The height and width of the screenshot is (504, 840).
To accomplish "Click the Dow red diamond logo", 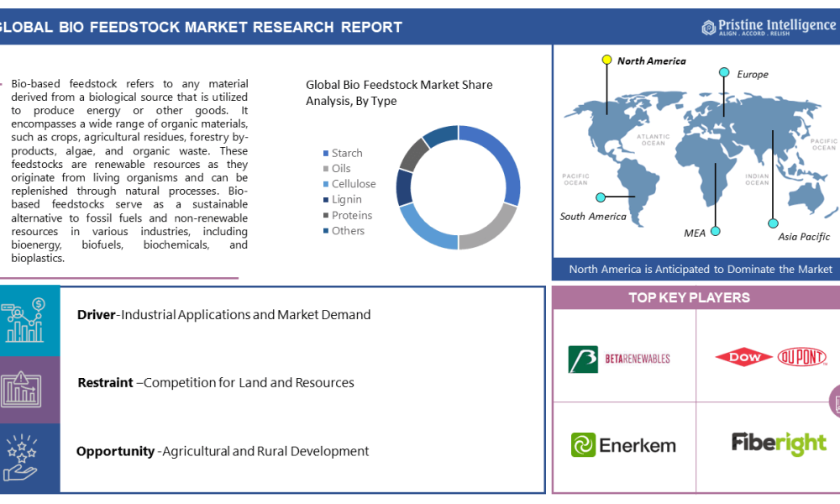I will pos(743,357).
